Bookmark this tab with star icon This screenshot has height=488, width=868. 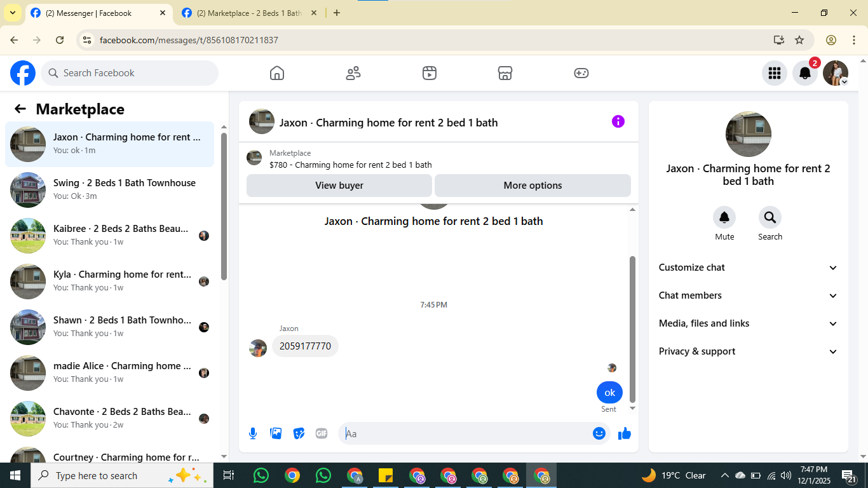[x=799, y=40]
